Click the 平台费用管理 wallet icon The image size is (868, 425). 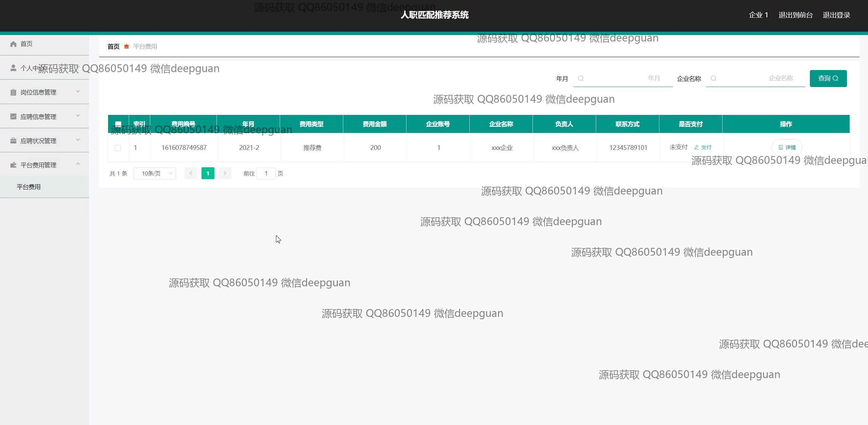(13, 165)
